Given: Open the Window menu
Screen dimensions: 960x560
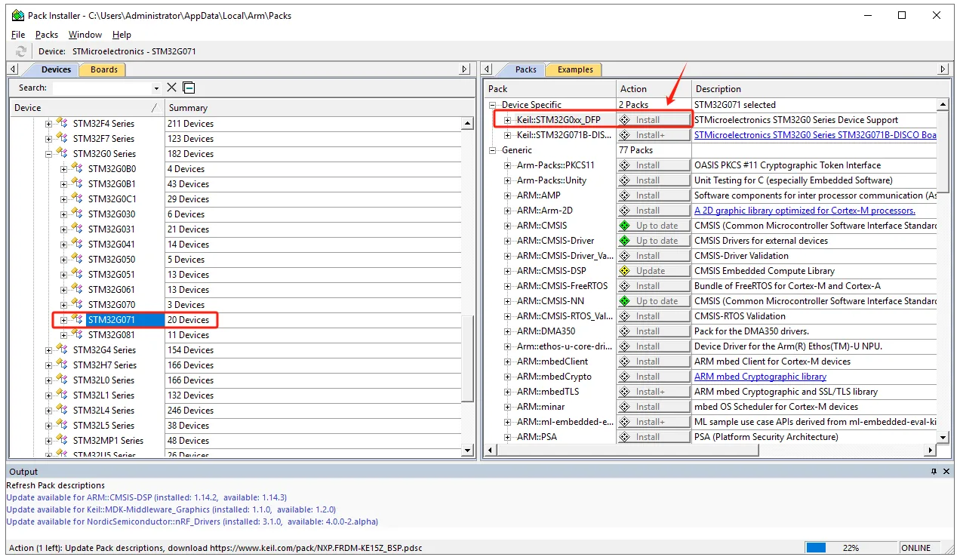Looking at the screenshot, I should click(x=85, y=35).
